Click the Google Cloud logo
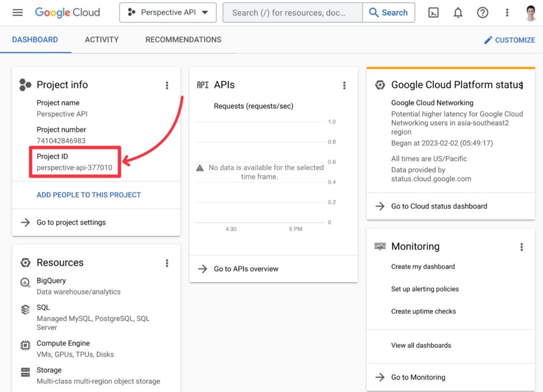The width and height of the screenshot is (543, 392). pos(67,13)
